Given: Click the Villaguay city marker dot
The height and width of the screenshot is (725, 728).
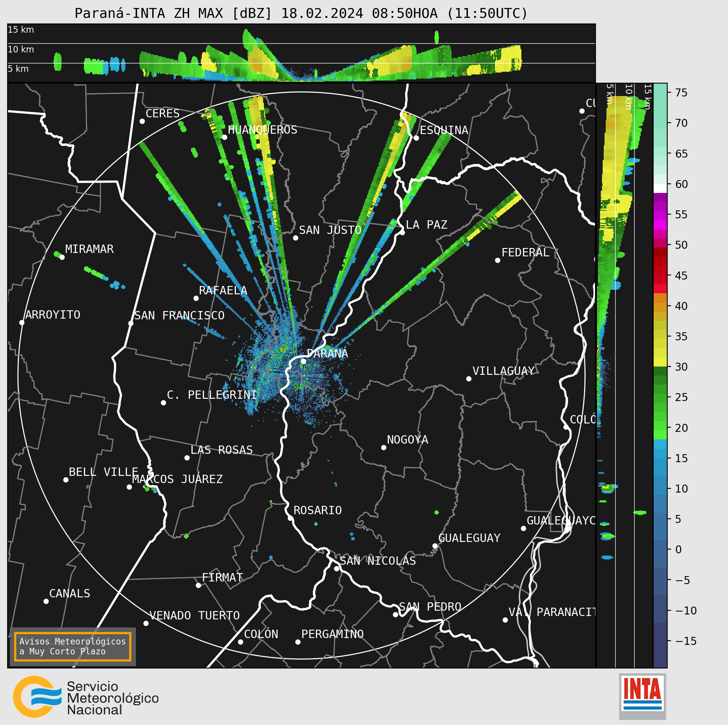Looking at the screenshot, I should click(x=469, y=379).
